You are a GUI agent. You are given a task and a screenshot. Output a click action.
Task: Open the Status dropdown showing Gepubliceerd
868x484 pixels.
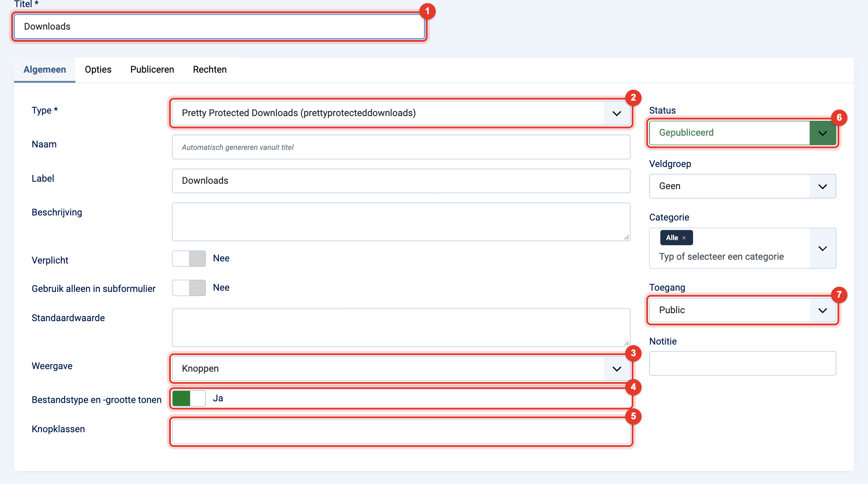(742, 133)
